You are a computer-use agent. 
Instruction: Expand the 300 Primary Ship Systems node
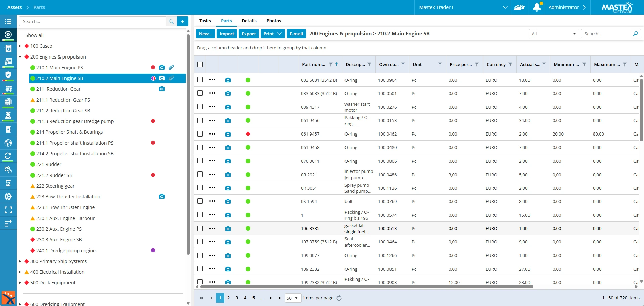coord(20,261)
